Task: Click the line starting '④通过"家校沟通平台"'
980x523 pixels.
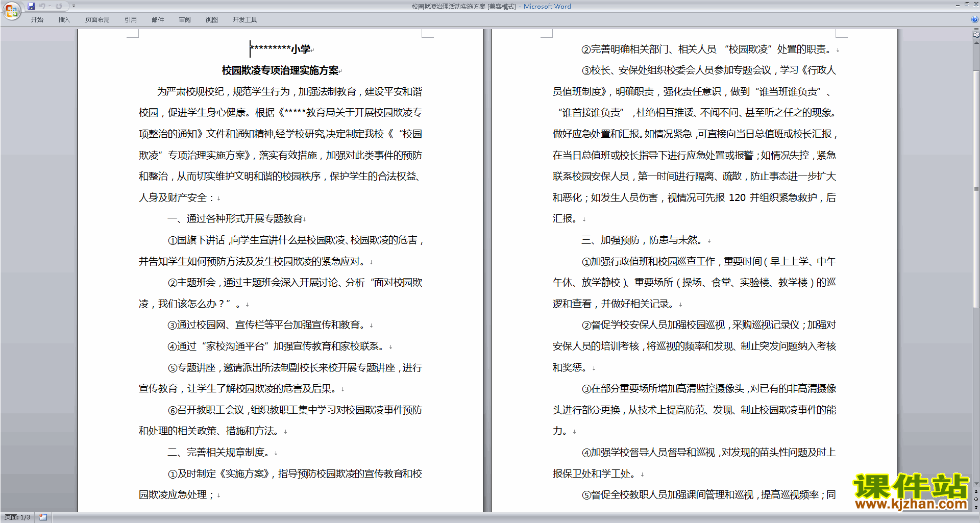Action: [x=278, y=346]
